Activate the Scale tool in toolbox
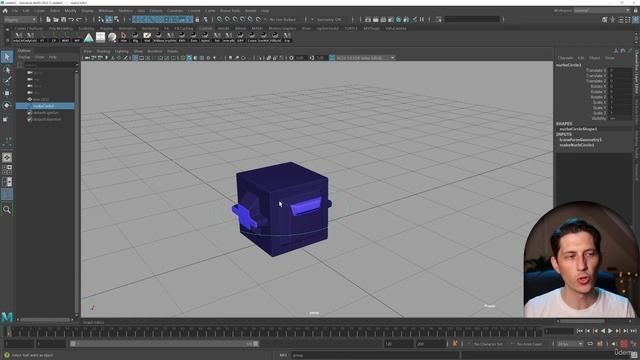This screenshot has height=360, width=640. 7,119
